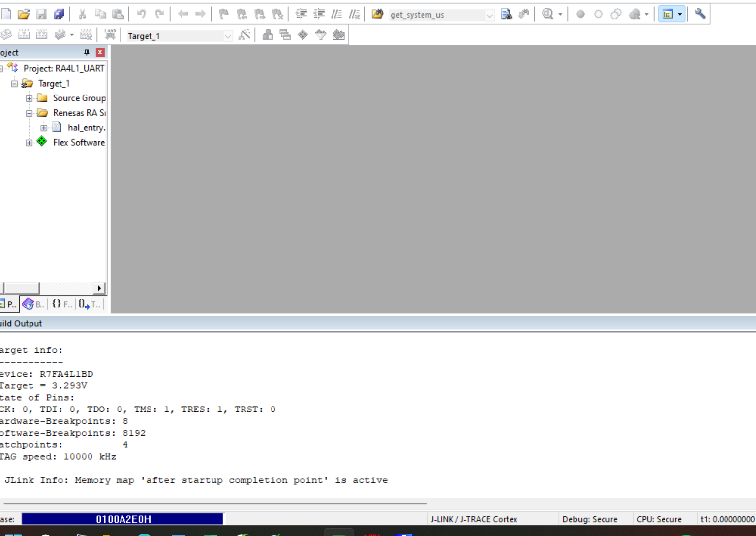Create a new file with the New icon
756x536 pixels.
6,14
